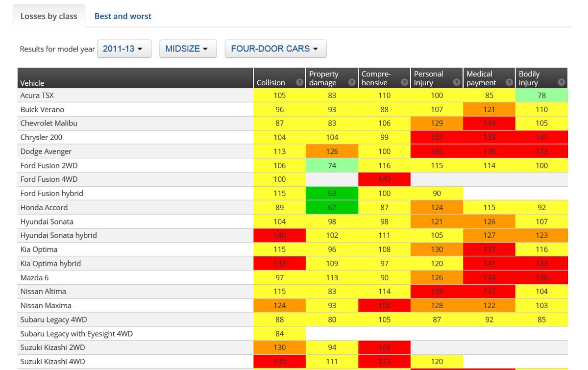This screenshot has height=370, width=588.
Task: Select the Ford Fusion 4WD row name
Action: pyautogui.click(x=49, y=179)
